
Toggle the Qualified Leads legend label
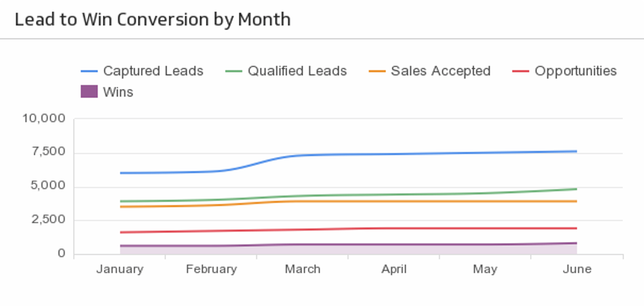point(297,71)
